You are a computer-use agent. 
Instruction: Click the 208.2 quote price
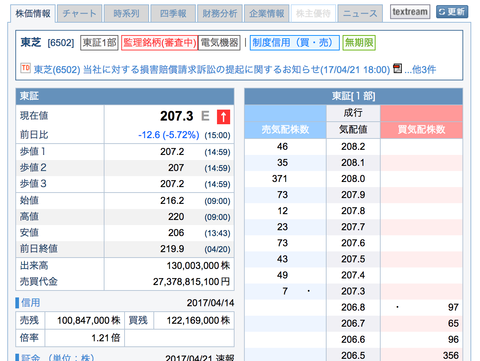[353, 147]
